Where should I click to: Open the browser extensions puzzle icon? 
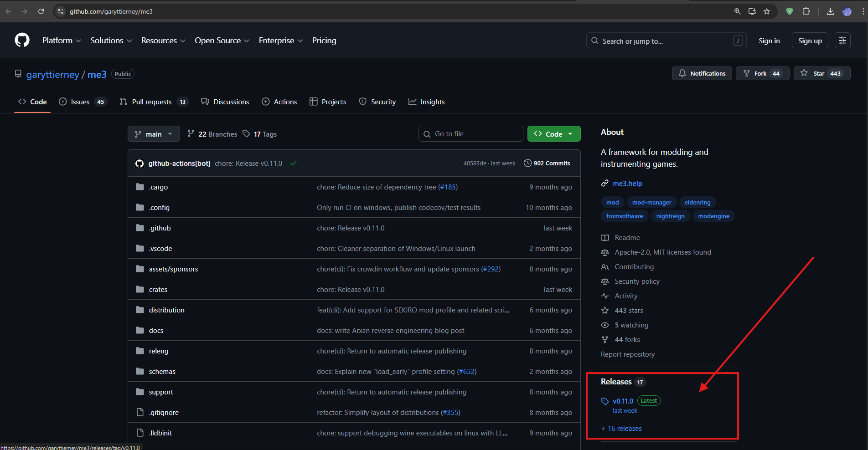[806, 11]
